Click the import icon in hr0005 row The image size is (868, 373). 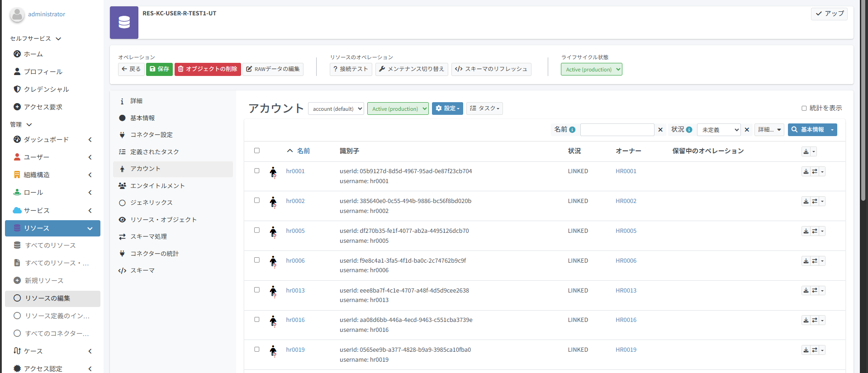click(x=806, y=231)
